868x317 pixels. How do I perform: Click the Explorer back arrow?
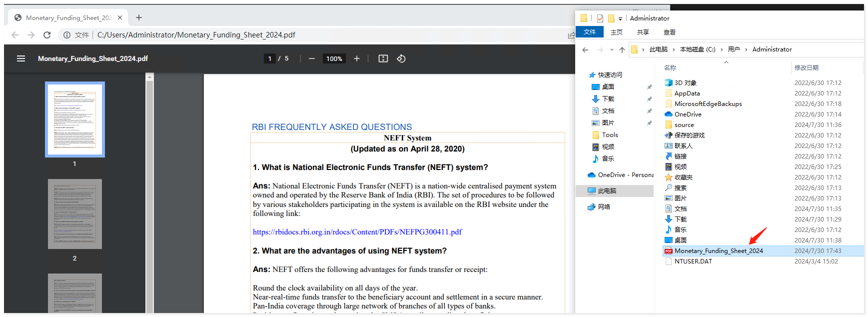tap(585, 49)
